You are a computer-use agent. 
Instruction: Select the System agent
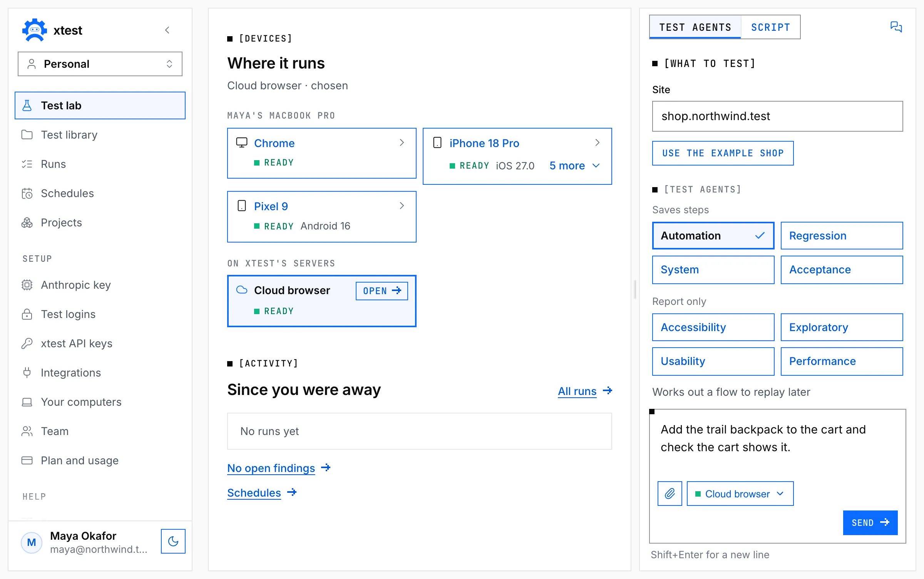coord(713,270)
